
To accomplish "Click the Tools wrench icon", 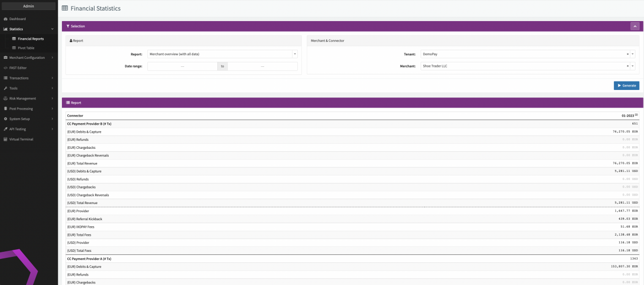I will tap(5, 88).
